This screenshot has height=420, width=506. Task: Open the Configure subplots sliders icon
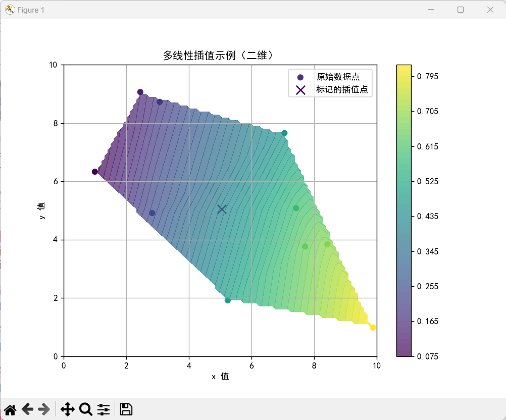(104, 409)
